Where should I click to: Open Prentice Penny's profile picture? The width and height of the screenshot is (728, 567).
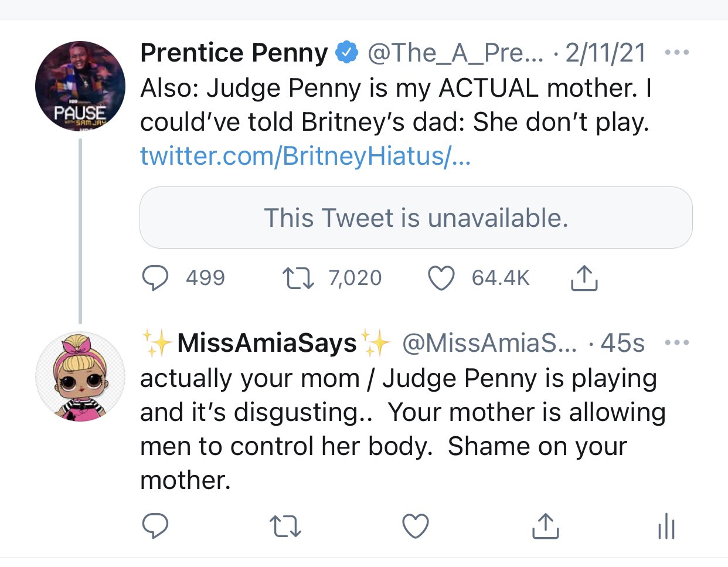coord(80,86)
